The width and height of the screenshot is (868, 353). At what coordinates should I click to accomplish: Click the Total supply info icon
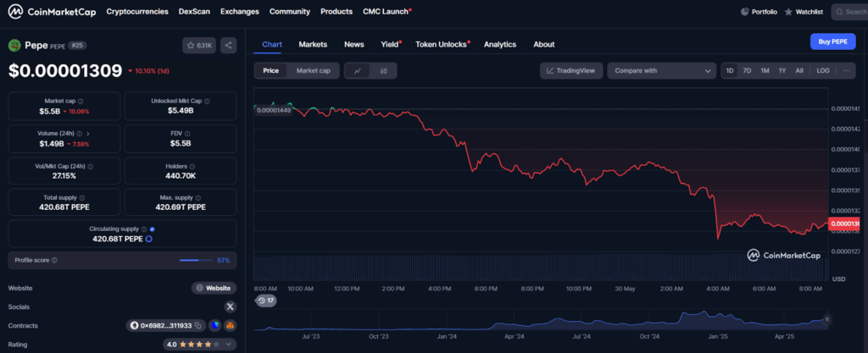[82, 198]
